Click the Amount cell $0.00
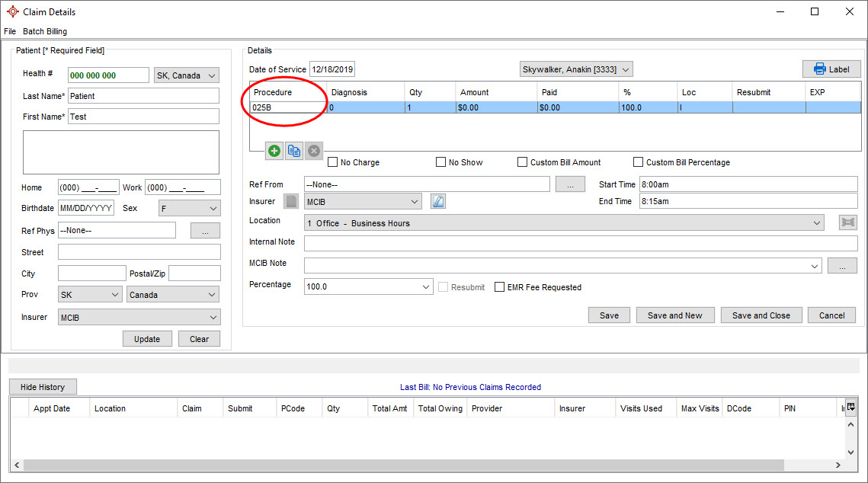 pyautogui.click(x=496, y=107)
